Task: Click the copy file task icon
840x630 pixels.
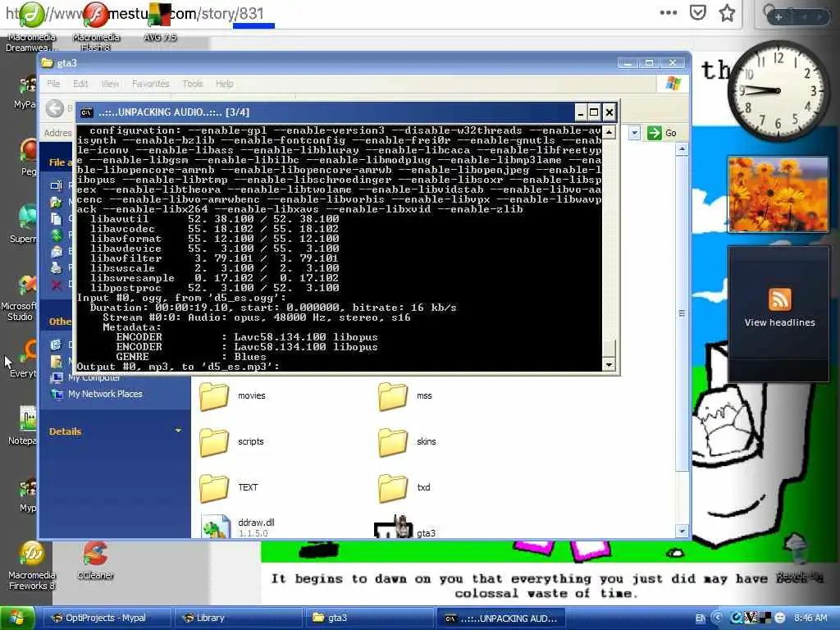Action: point(57,218)
